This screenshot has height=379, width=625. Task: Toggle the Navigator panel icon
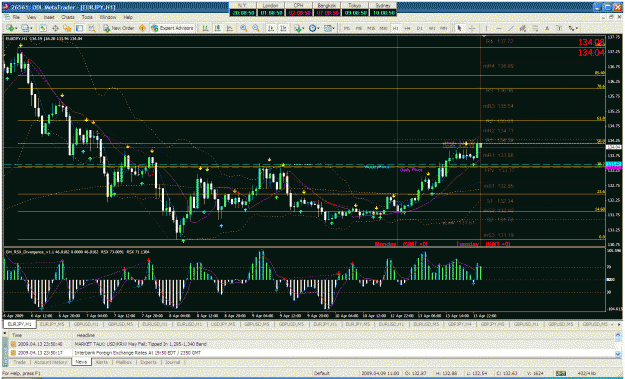(x=67, y=28)
